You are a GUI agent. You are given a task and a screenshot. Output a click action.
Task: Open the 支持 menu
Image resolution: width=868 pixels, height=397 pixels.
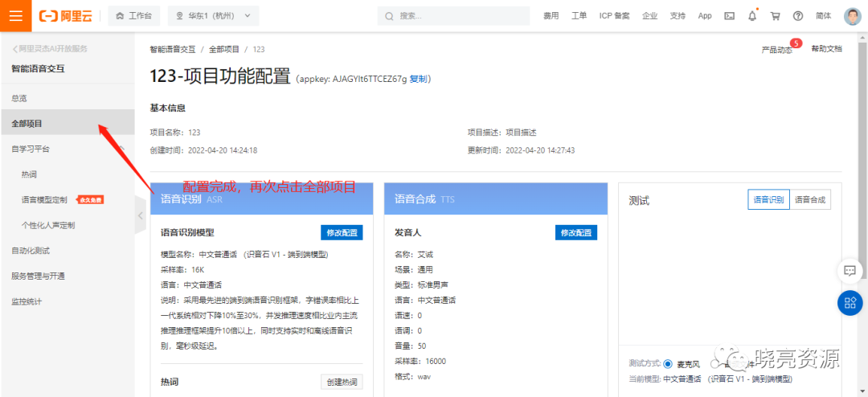pos(678,16)
